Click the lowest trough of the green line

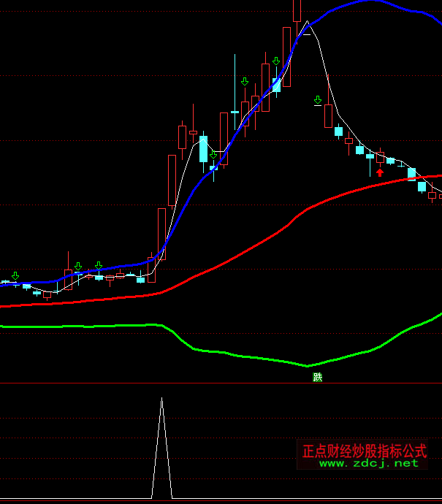(308, 365)
